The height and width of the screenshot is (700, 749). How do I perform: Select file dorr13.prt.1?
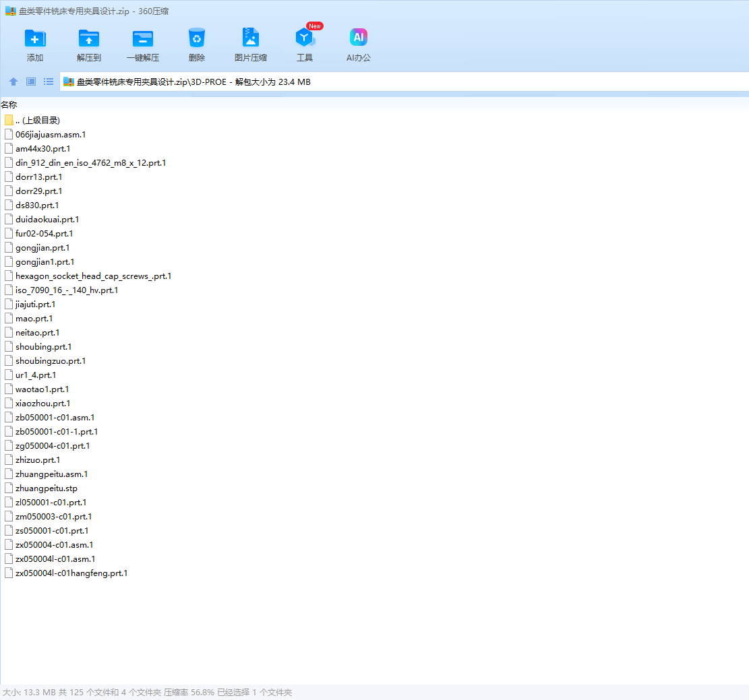tap(34, 177)
